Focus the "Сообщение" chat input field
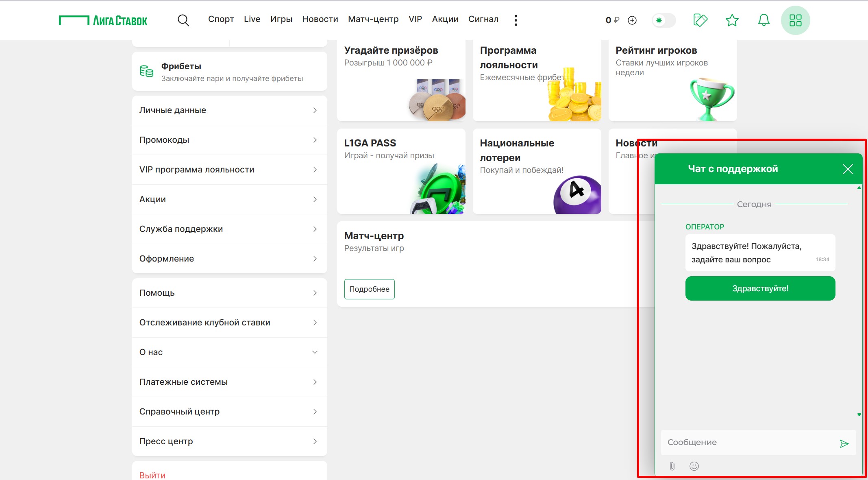This screenshot has height=480, width=868. pyautogui.click(x=748, y=443)
